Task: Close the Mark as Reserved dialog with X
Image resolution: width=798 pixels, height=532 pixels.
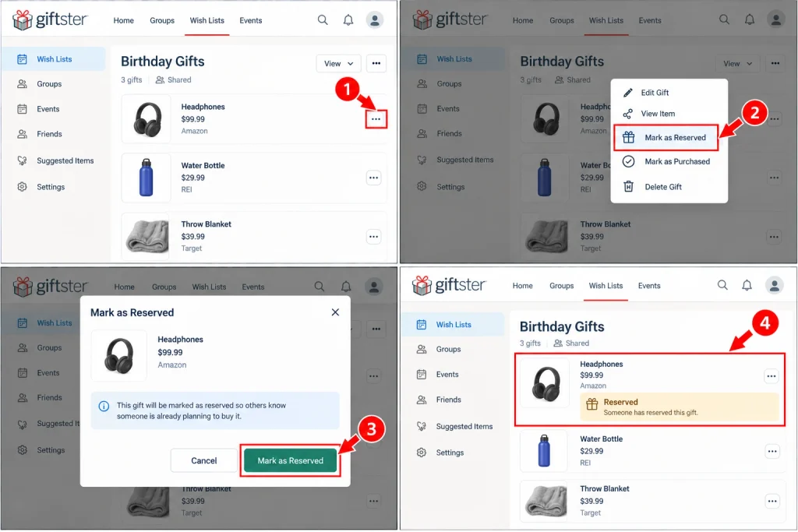Action: (335, 312)
